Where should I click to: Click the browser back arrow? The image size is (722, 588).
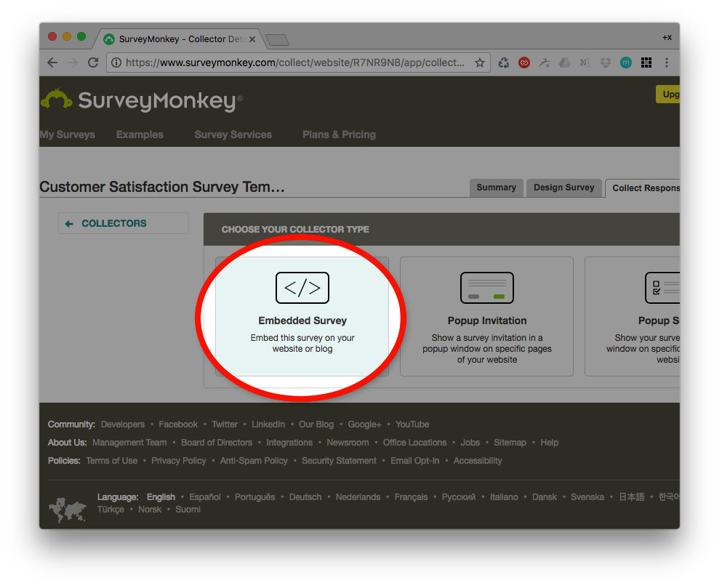52,63
